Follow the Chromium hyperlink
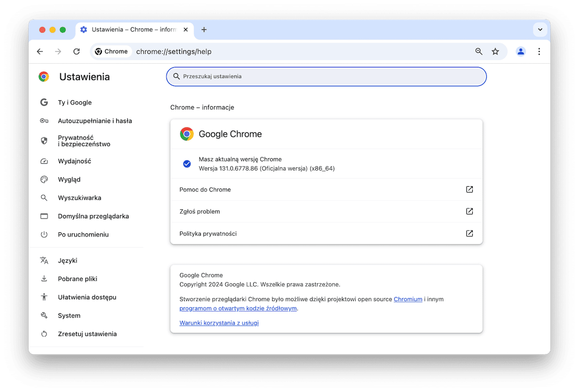The height and width of the screenshot is (392, 579). click(408, 299)
